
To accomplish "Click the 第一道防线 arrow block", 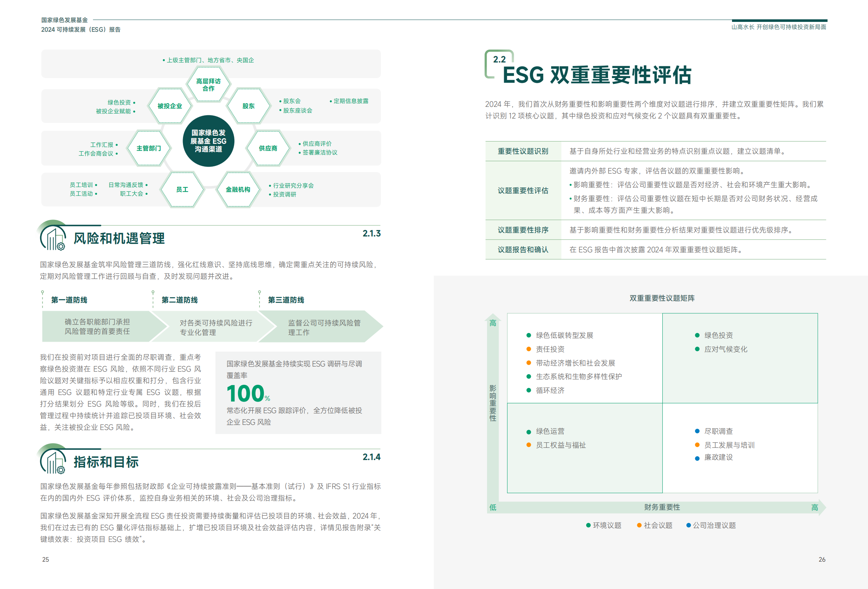I will point(98,327).
